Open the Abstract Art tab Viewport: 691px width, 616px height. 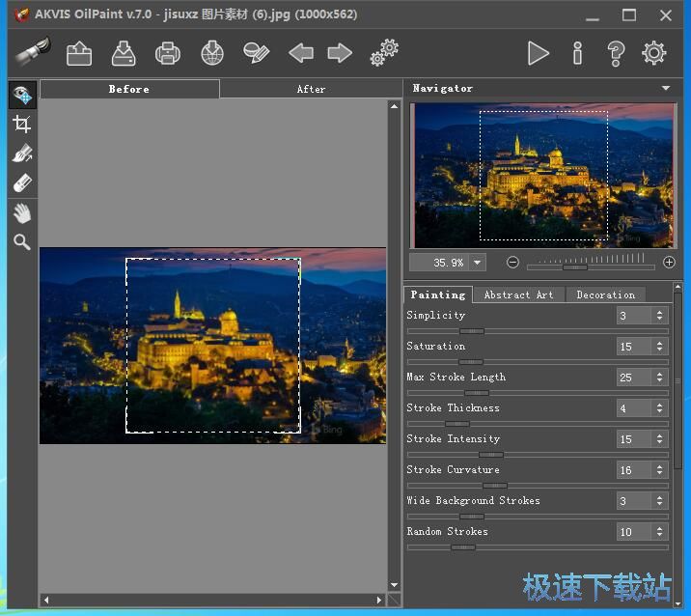click(x=518, y=294)
